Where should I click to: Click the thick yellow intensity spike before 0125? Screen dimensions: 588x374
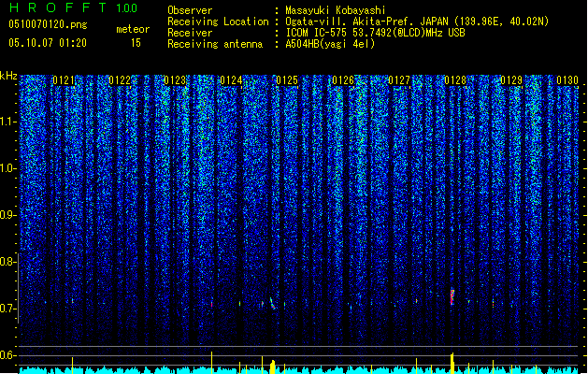click(273, 367)
